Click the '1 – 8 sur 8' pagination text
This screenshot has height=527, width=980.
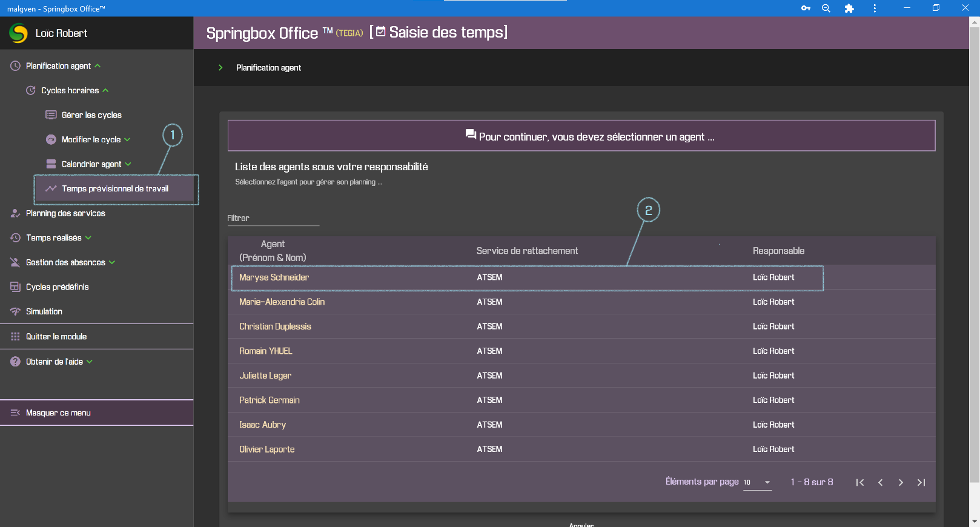click(812, 482)
